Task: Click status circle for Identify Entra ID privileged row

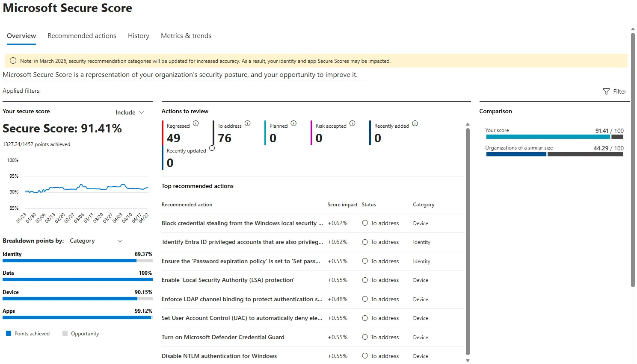Action: coord(365,242)
